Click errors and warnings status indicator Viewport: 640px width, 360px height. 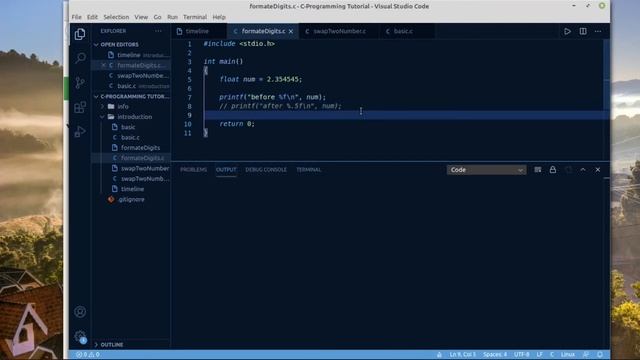[x=88, y=355]
